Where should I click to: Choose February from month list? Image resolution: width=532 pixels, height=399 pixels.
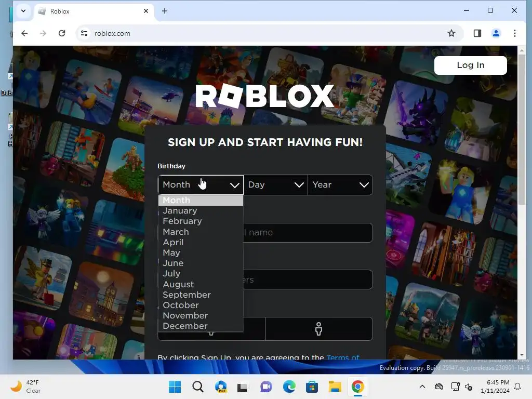point(201,221)
